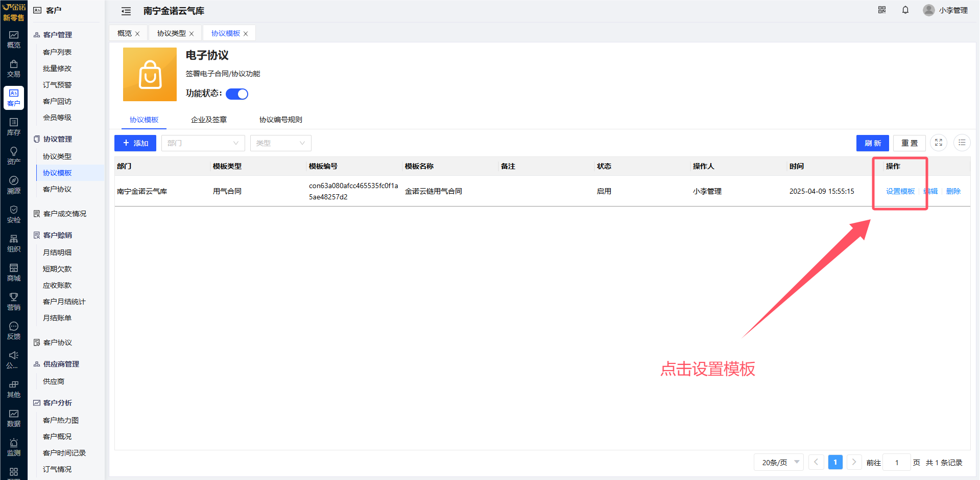980x480 pixels.
Task: Collapse the 客户赊销 menu group
Action: point(58,235)
